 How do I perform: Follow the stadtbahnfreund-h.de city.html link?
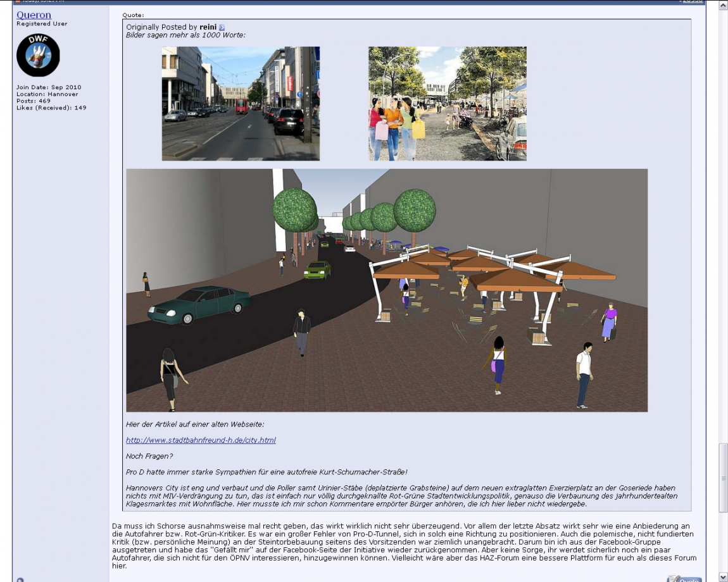(x=201, y=440)
